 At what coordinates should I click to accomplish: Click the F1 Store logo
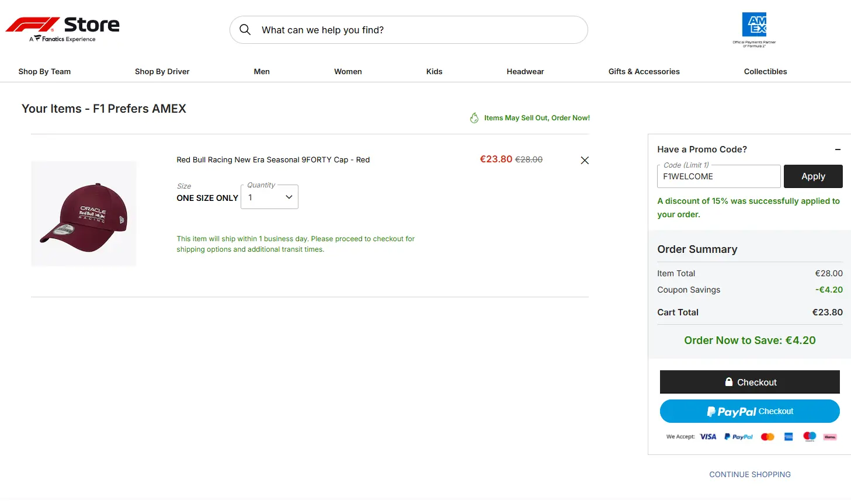point(62,29)
